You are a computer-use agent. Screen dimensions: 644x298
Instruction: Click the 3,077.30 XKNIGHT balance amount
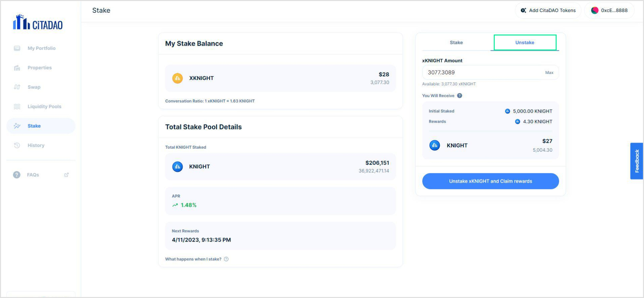coord(380,82)
